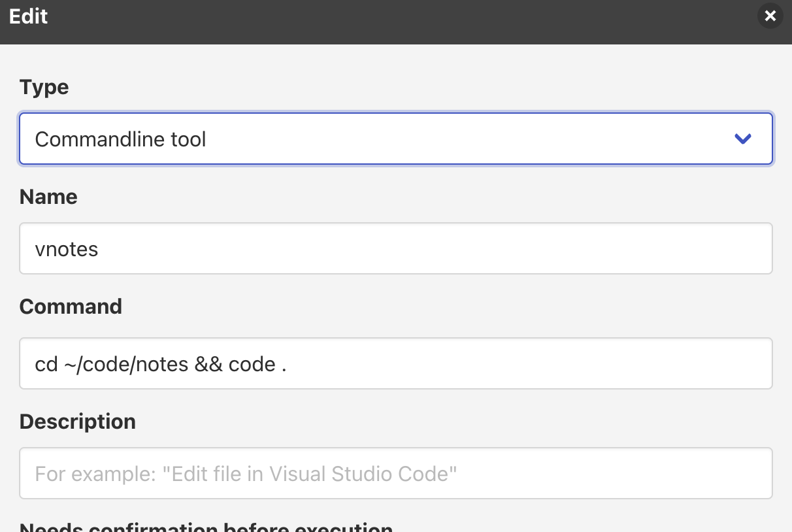Click the close icon in the top-right corner
Screen dimensions: 792x532
click(770, 16)
